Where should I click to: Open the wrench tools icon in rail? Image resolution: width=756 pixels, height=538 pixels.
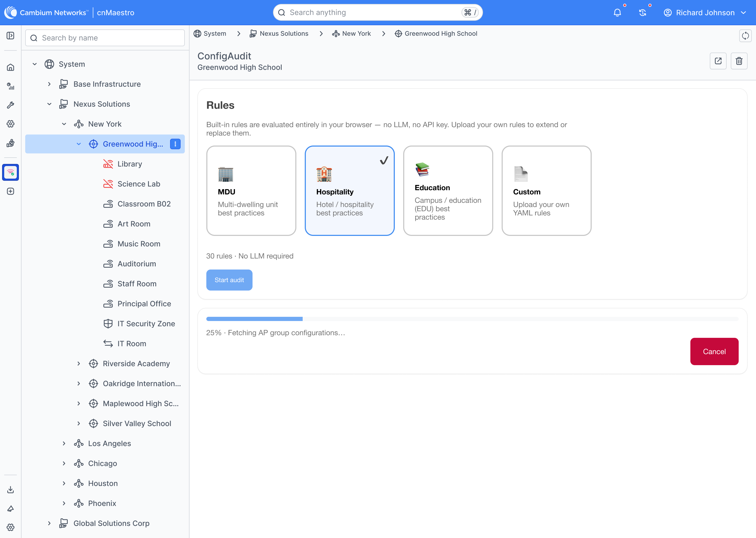(x=10, y=105)
